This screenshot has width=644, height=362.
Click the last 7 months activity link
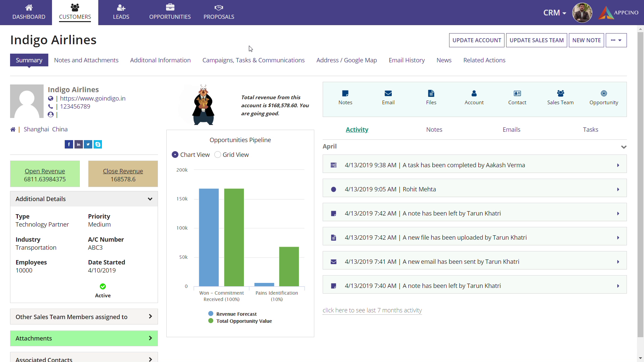(372, 310)
